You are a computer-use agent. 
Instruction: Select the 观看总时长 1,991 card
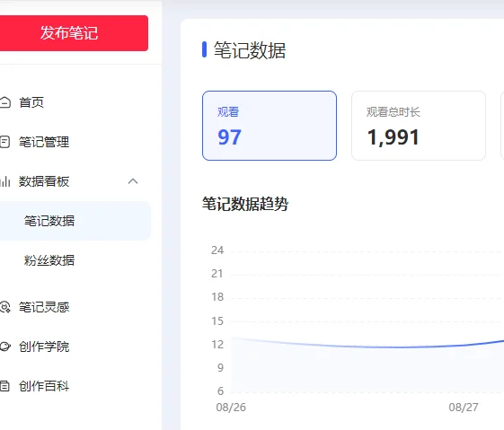[x=419, y=126]
